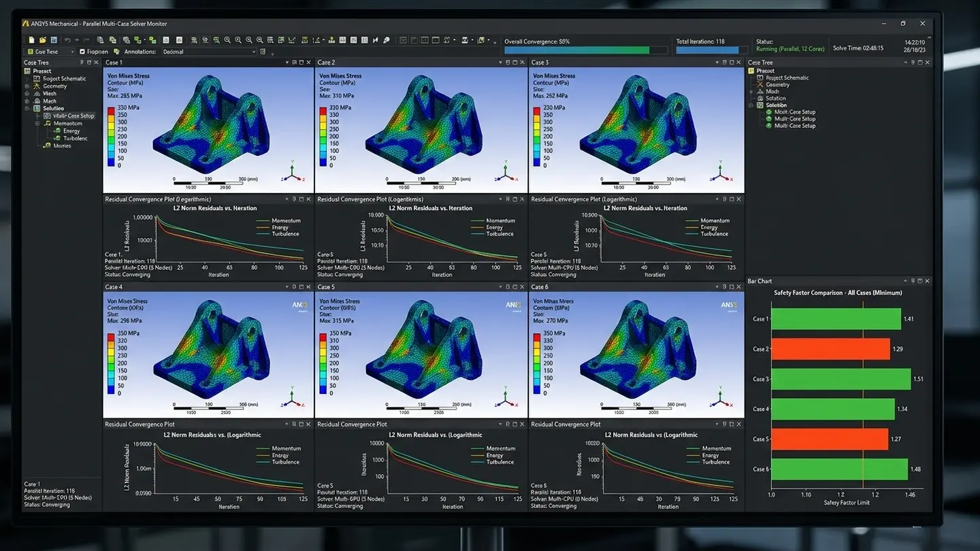
Task: Click the New file icon in the toolbar
Action: pos(31,40)
